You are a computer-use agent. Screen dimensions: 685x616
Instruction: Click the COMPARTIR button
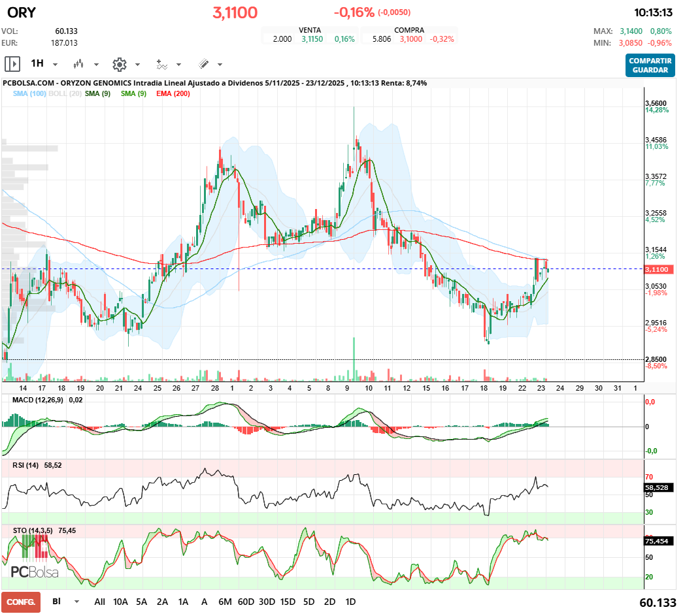coord(650,61)
